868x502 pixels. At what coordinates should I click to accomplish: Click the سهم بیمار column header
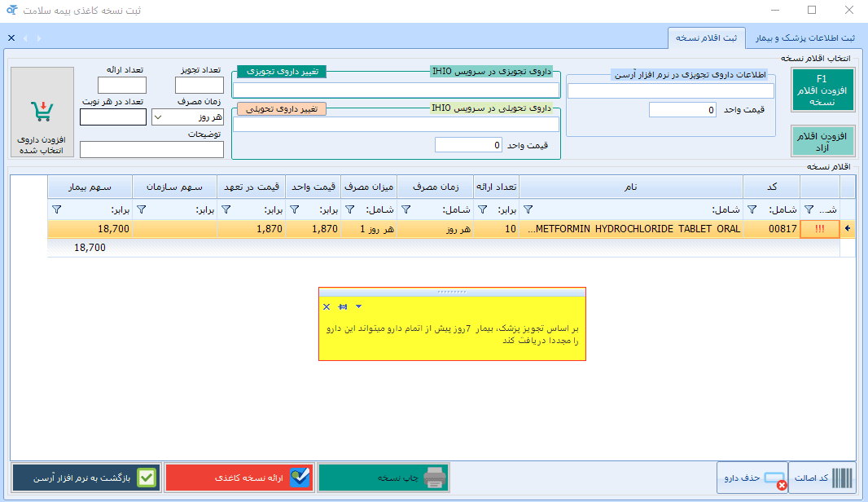pos(90,187)
